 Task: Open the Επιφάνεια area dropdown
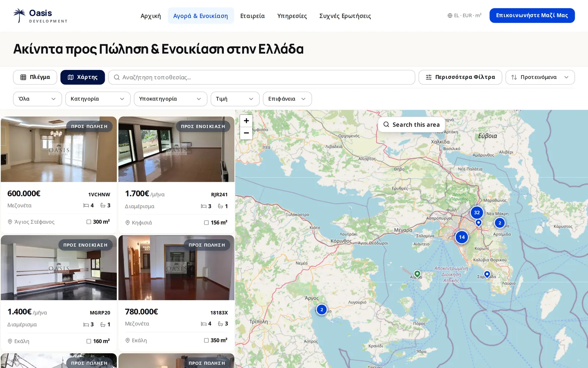(x=287, y=99)
